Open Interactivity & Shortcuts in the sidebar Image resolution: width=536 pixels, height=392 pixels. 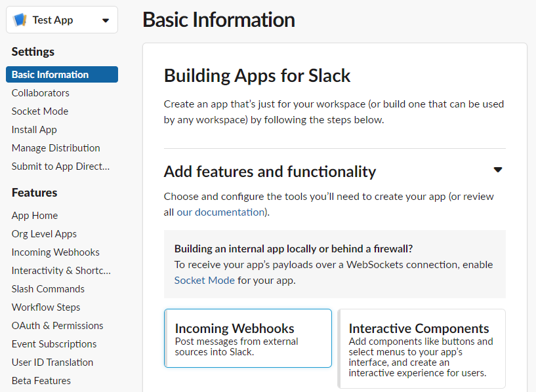click(x=61, y=271)
